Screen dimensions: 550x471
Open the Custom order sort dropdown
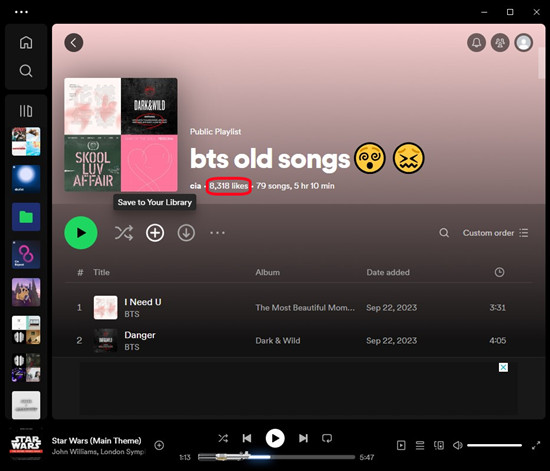(x=495, y=233)
